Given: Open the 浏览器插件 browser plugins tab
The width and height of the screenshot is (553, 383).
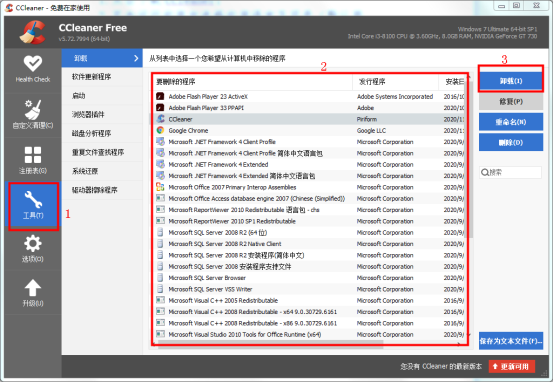Looking at the screenshot, I should coord(102,114).
